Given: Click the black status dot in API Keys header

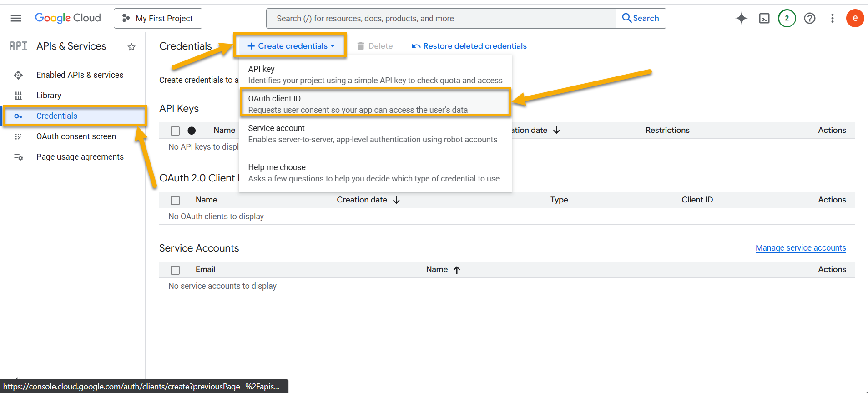Looking at the screenshot, I should [192, 131].
